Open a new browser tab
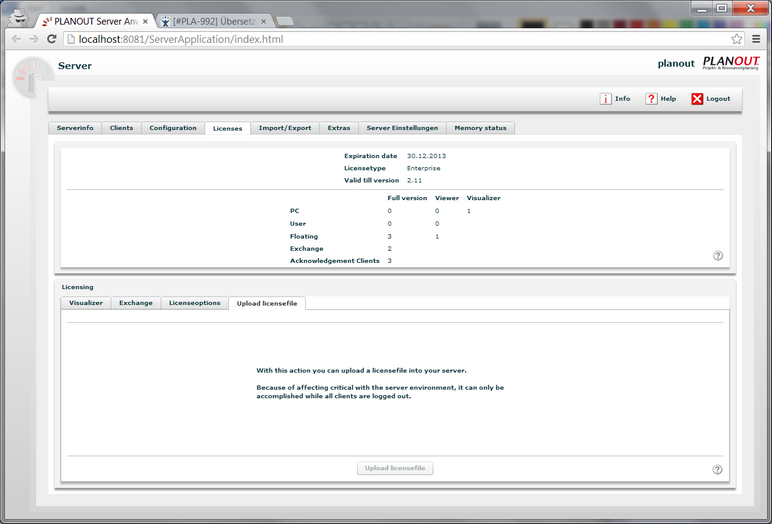The image size is (772, 524). pyautogui.click(x=285, y=21)
